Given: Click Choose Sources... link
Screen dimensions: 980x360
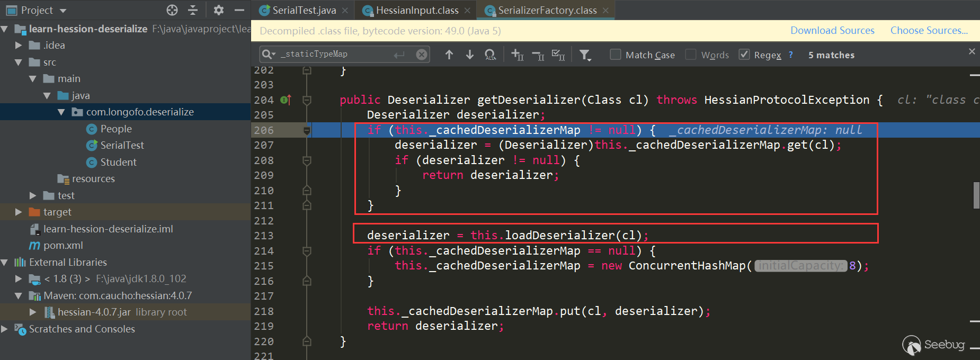Looking at the screenshot, I should click(929, 31).
